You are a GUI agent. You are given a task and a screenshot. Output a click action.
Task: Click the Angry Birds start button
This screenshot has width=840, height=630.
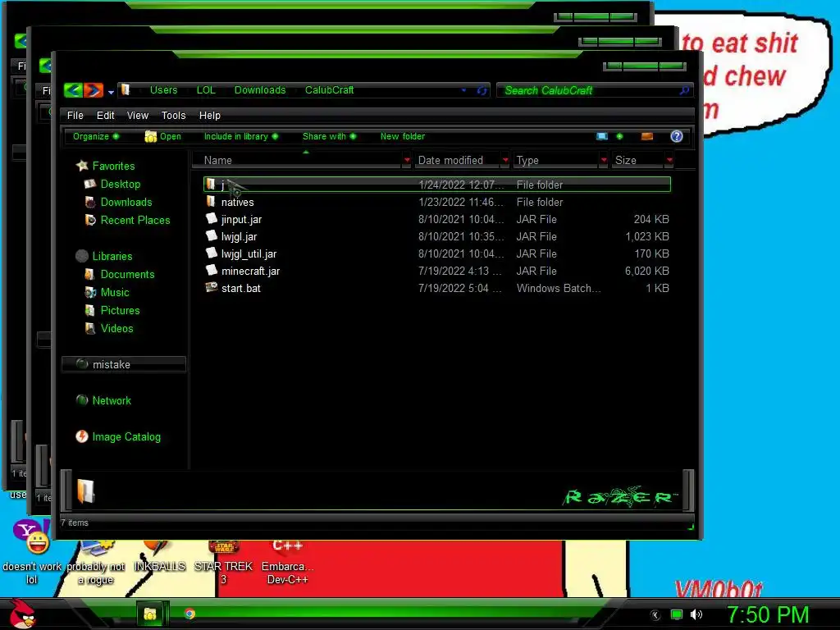pos(21,614)
